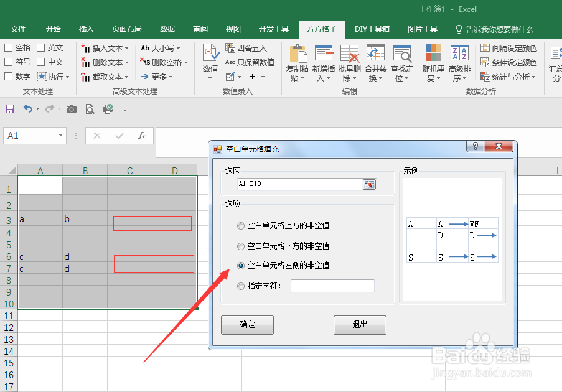This screenshot has width=562, height=392.
Task: Switch to the 开始 tab
Action: 53,29
